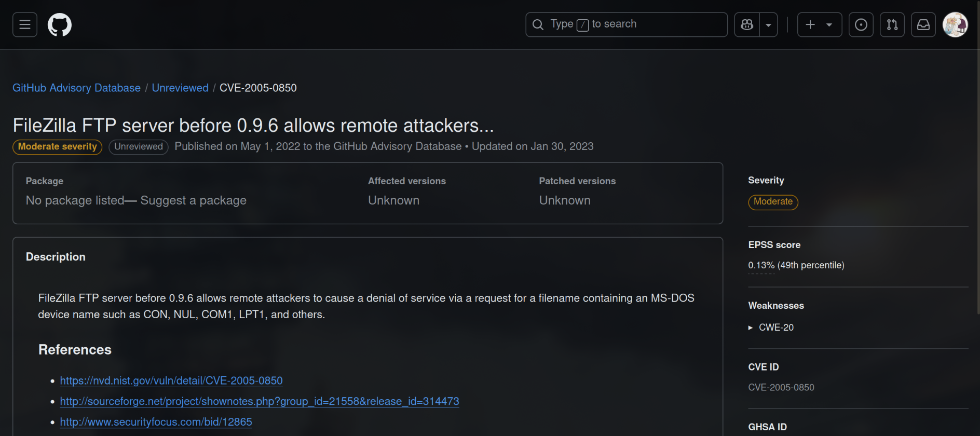Expand the create-new dropdown caret
Viewport: 980px width, 436px height.
pos(829,25)
